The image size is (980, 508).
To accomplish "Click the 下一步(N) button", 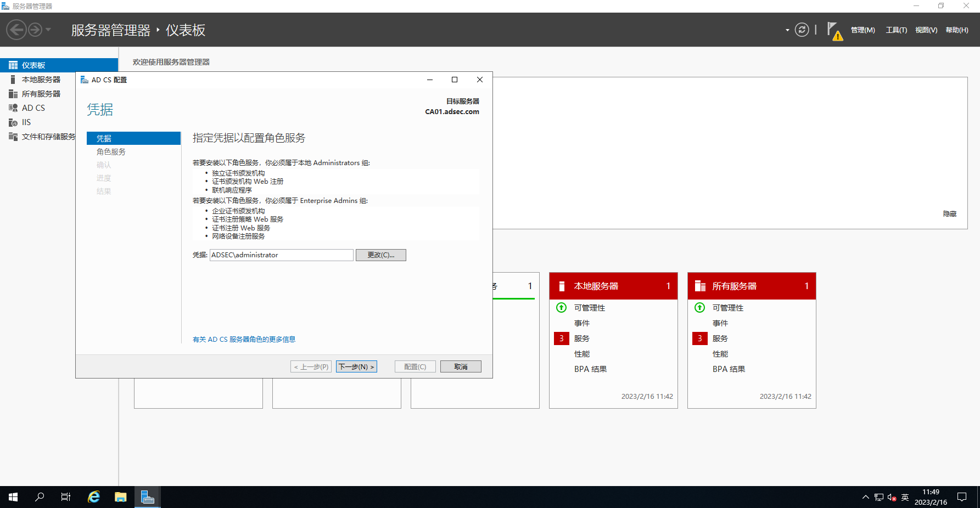I will (x=356, y=366).
